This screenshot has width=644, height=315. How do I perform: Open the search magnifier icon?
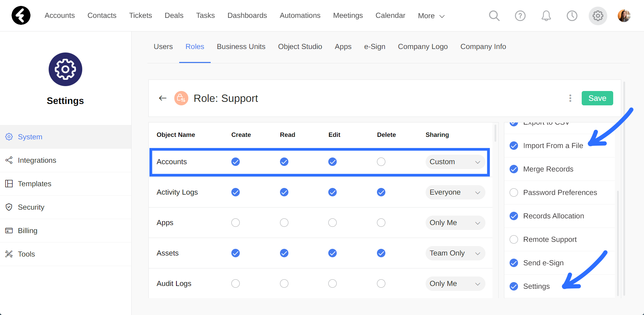coord(494,15)
